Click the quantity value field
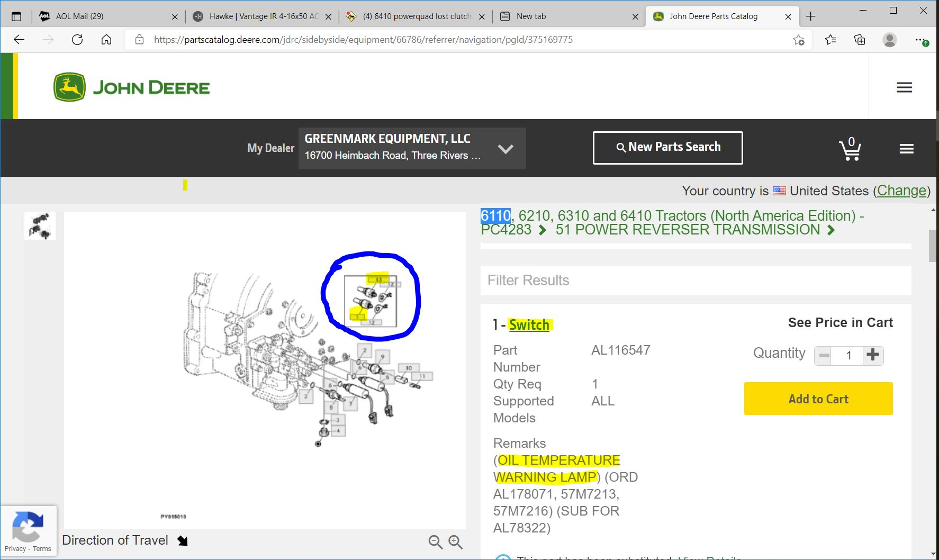Screen dimensions: 939x560 (847, 355)
